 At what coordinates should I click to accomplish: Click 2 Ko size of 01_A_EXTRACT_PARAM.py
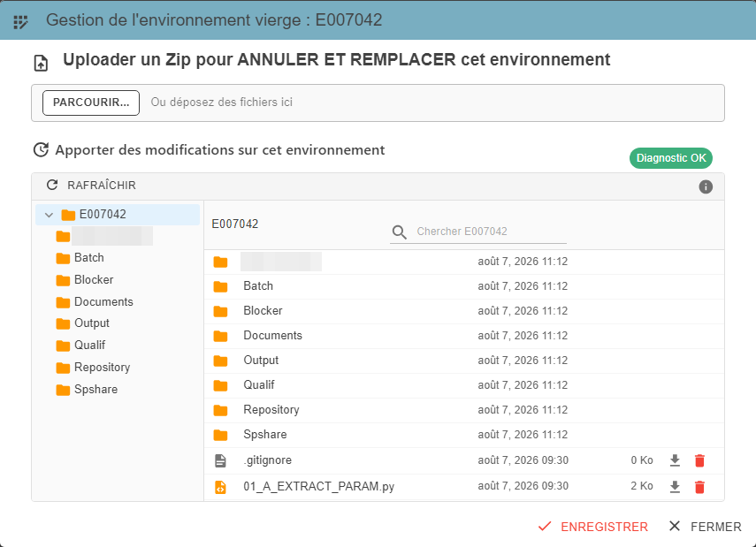[x=642, y=486]
